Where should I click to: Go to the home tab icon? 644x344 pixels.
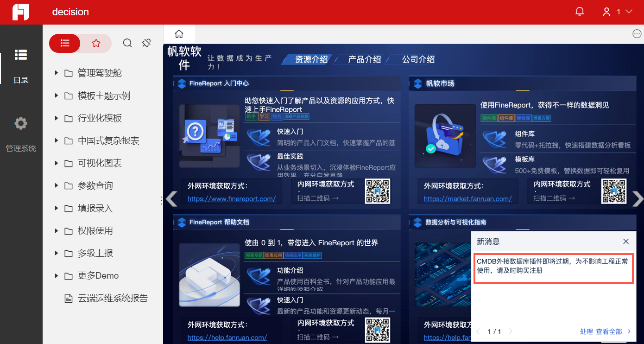179,34
